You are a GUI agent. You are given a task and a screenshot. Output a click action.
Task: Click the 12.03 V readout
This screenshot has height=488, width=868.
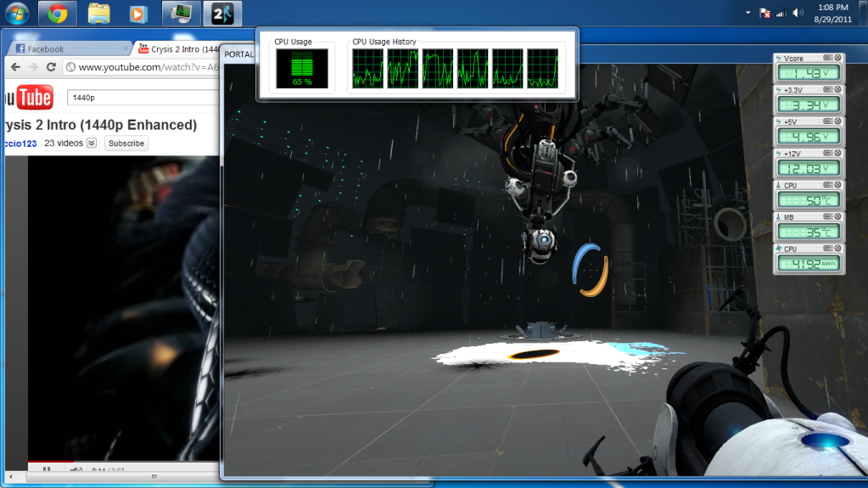(x=809, y=168)
